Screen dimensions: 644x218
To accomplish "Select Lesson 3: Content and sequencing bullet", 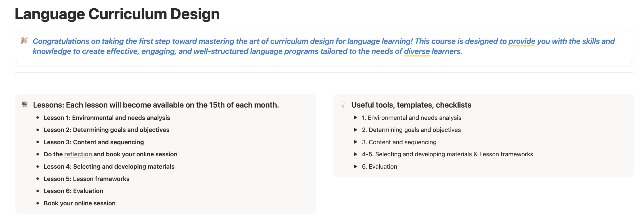I will [94, 142].
